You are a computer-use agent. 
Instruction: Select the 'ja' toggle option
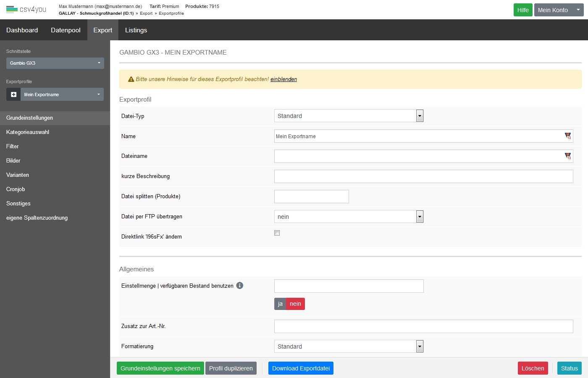[280, 304]
